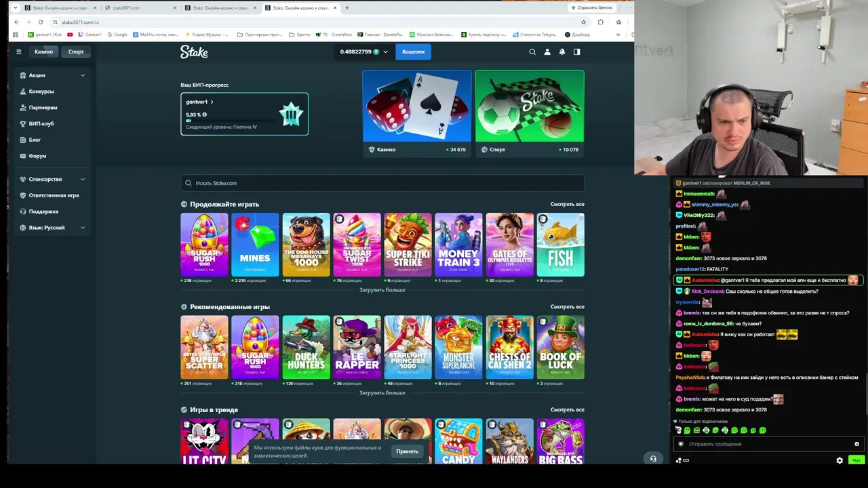Expand the Спонсорство sidebar section
This screenshot has height=488, width=868.
[x=52, y=179]
